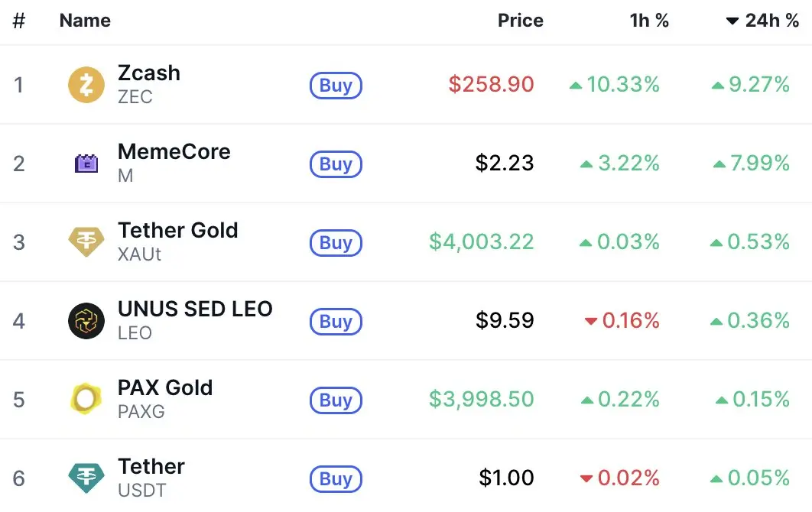Screen dimensions: 812x512
Task: Hit the Buy button for UNUS SED LEO
Action: [336, 322]
